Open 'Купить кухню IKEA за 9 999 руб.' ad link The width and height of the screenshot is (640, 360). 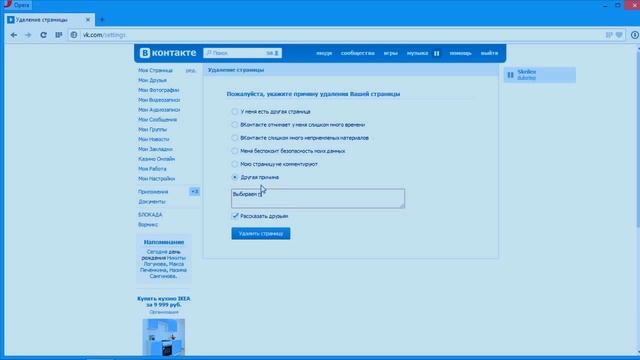click(164, 302)
